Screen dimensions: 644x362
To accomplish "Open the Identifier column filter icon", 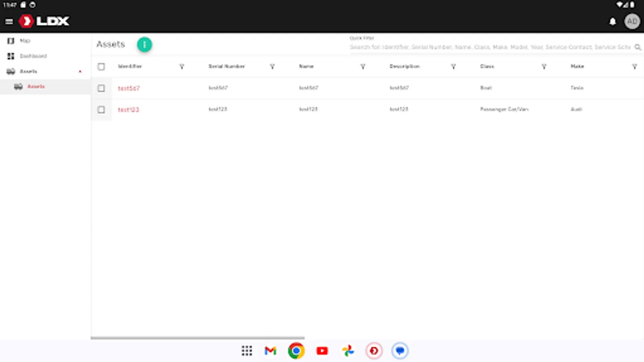I will 182,66.
